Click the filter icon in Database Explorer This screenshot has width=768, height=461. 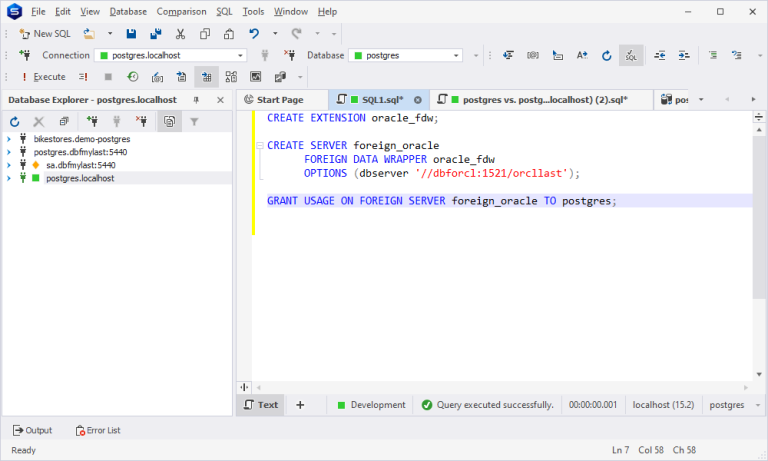(194, 122)
